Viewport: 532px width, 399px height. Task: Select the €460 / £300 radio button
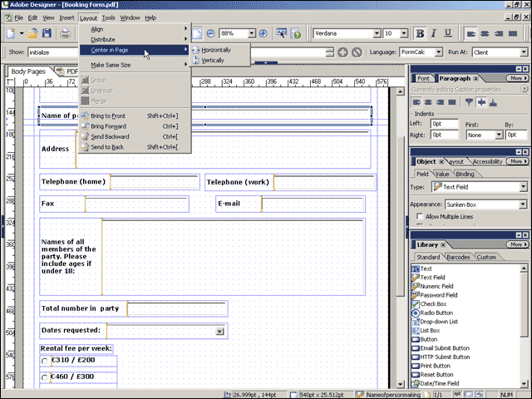point(44,377)
